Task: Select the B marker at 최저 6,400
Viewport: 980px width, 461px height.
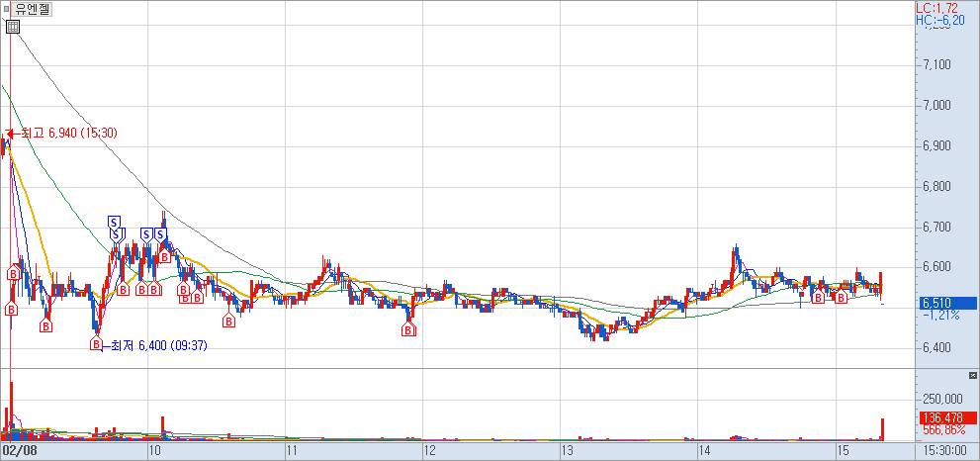Action: 96,344
